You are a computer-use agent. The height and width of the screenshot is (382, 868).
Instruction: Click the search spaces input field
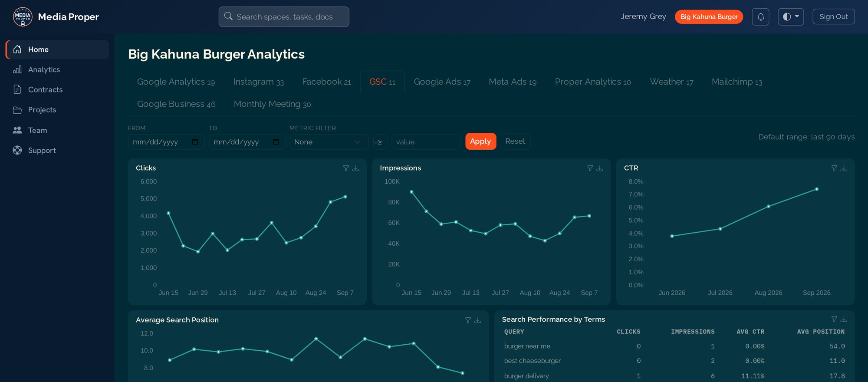284,17
